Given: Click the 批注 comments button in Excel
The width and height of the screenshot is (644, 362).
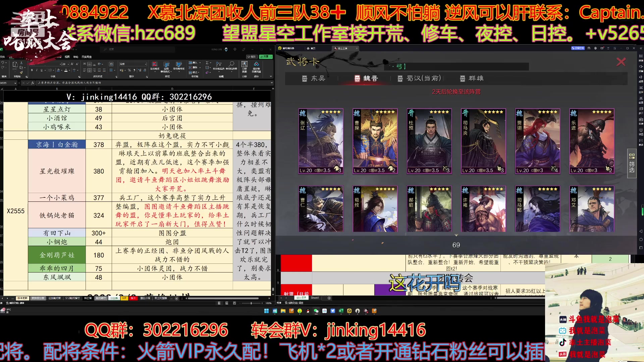Looking at the screenshot, I should coord(252,57).
